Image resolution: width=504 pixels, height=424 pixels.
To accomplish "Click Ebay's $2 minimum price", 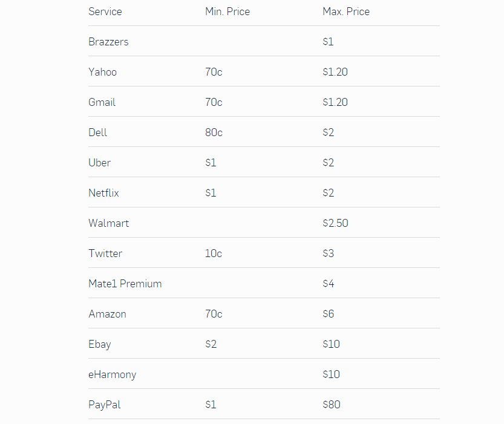I will tap(211, 344).
